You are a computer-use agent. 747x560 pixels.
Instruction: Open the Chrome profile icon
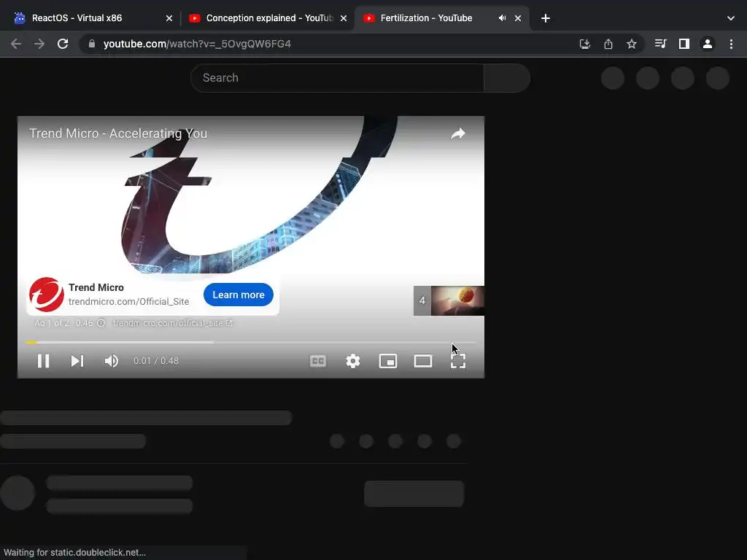point(708,44)
